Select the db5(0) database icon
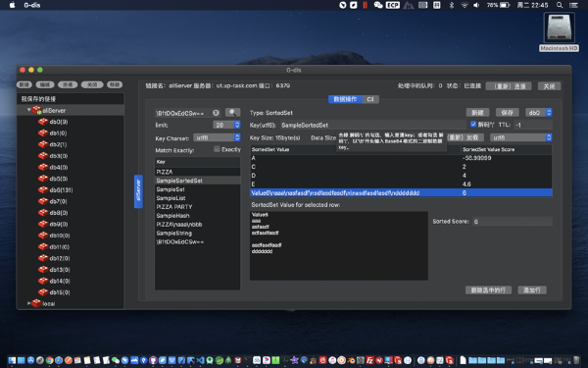This screenshot has height=368, width=588. pyautogui.click(x=43, y=179)
